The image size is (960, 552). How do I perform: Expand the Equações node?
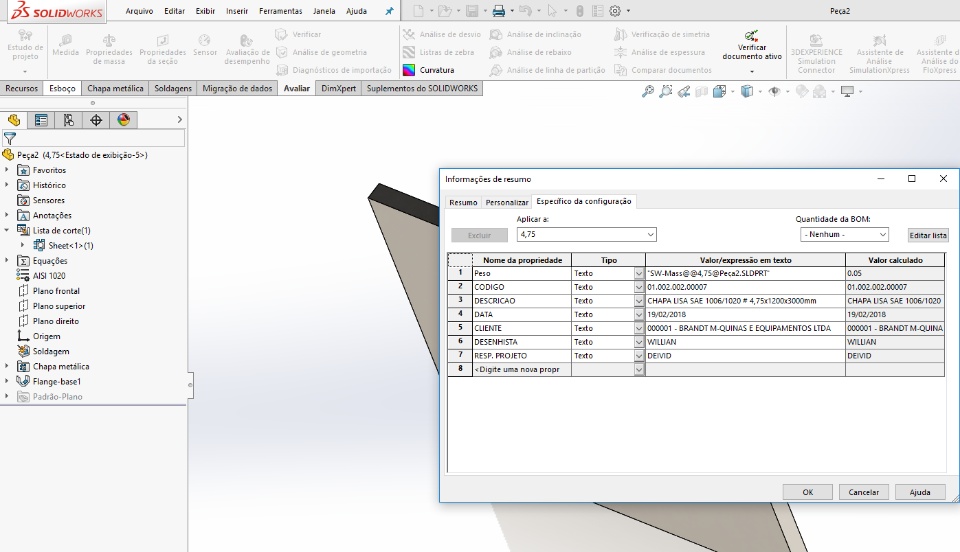[7, 261]
